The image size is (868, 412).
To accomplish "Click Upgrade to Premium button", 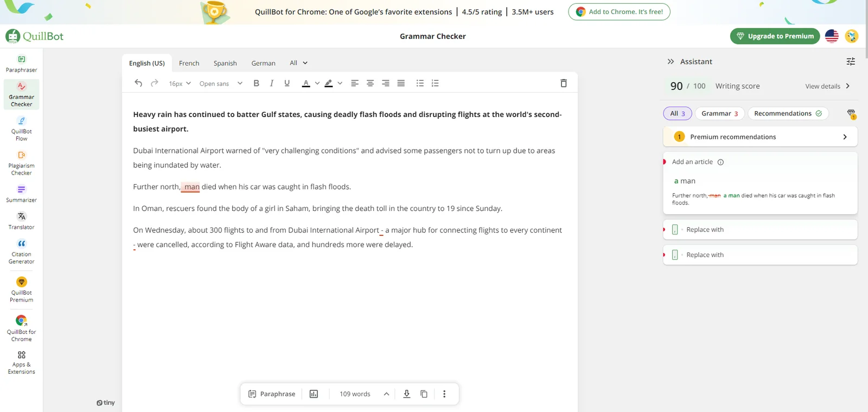I will point(775,36).
